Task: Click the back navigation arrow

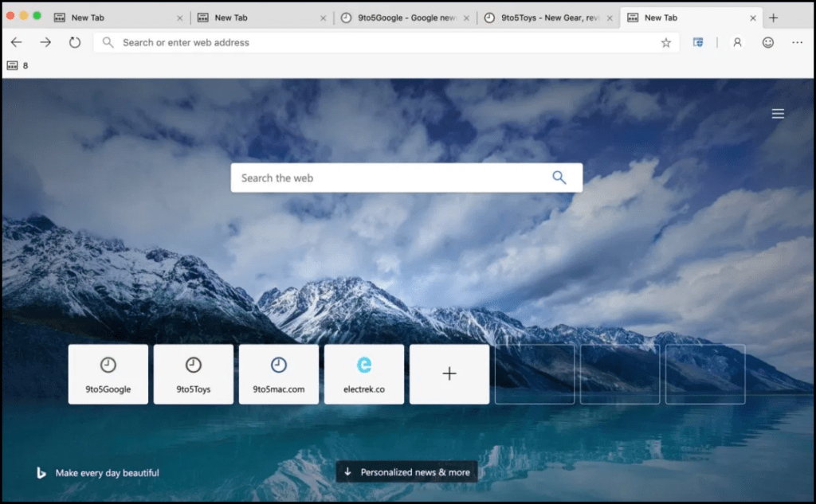Action: [16, 42]
